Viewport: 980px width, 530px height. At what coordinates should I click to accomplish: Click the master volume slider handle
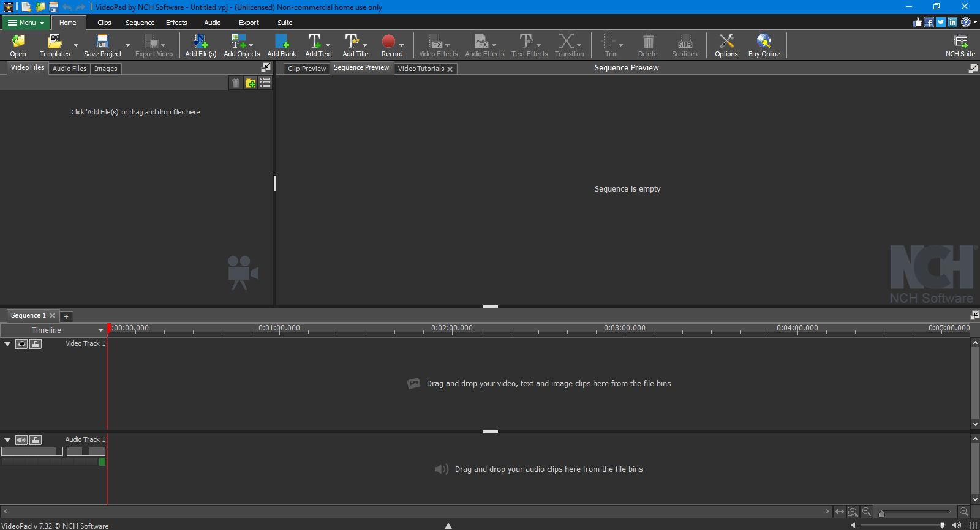coord(942,525)
